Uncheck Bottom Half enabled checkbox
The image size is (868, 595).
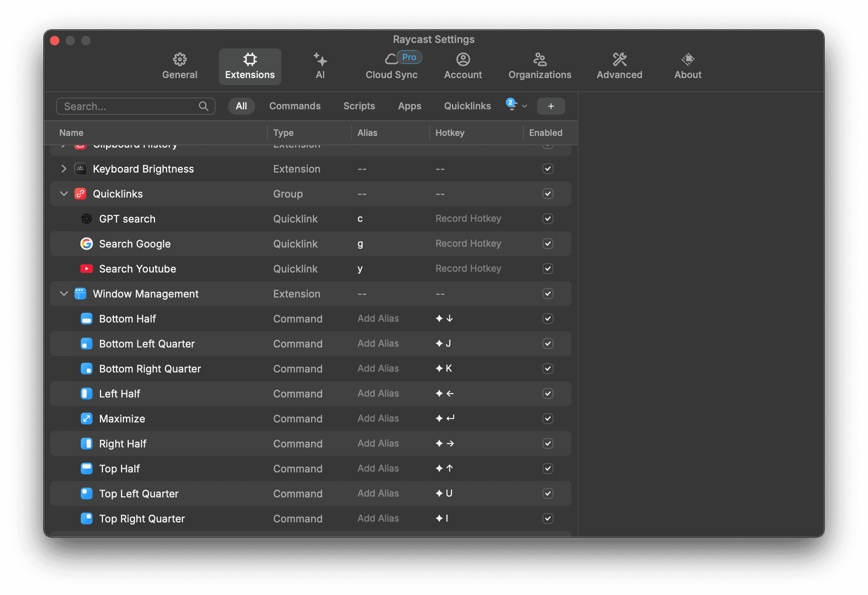coord(548,319)
